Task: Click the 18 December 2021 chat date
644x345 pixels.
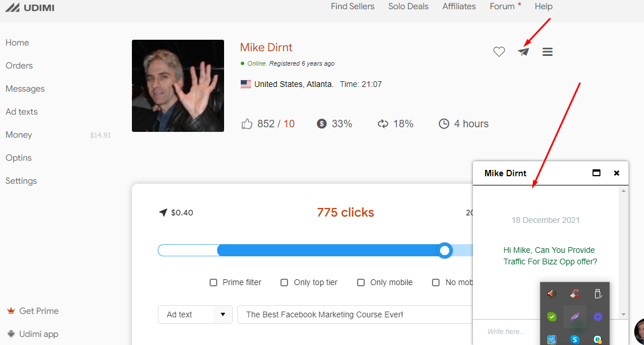Action: click(x=545, y=220)
